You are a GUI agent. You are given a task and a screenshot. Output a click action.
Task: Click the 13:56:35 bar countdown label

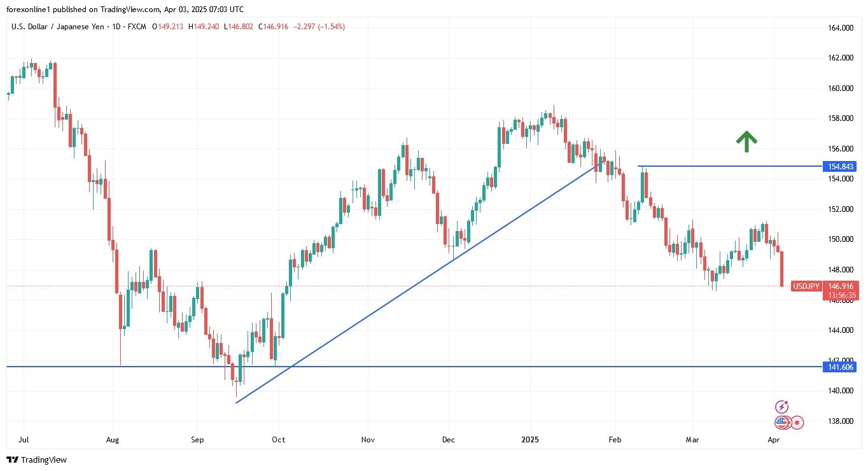pos(841,295)
